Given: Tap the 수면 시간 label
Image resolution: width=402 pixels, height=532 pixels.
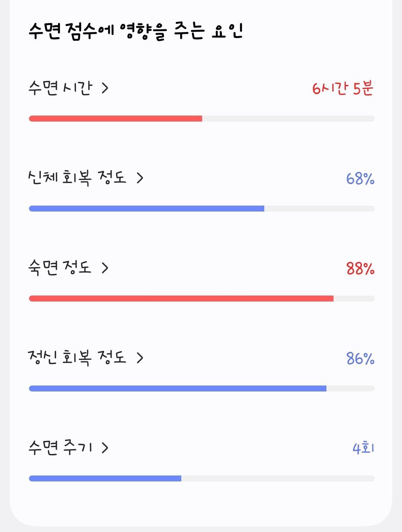Looking at the screenshot, I should point(60,88).
